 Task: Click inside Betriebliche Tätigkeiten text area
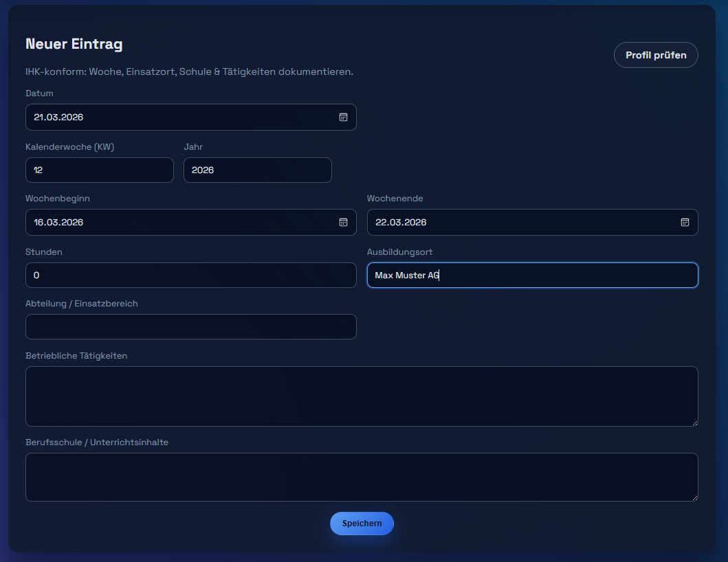362,396
